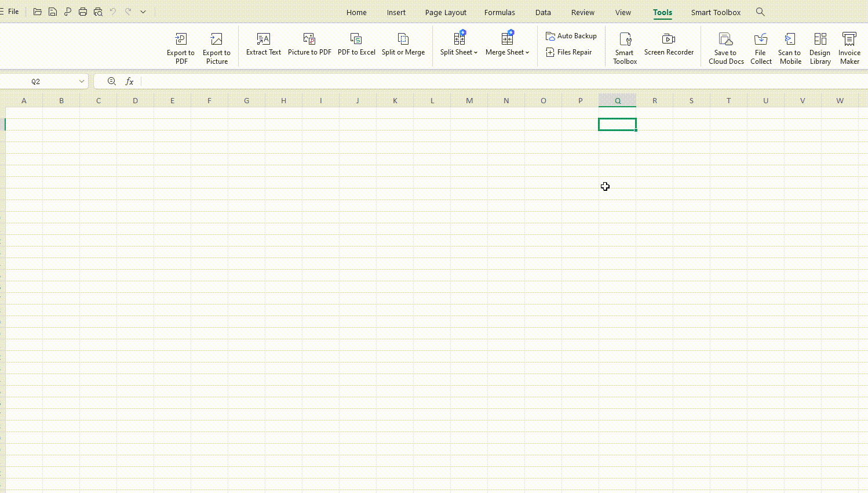Start the Screen Recorder
The width and height of the screenshot is (868, 493).
pos(669,44)
